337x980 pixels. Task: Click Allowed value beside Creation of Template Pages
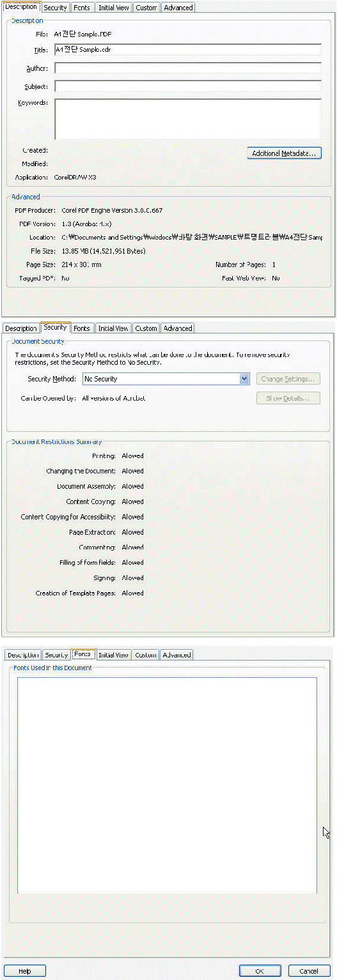click(x=132, y=593)
